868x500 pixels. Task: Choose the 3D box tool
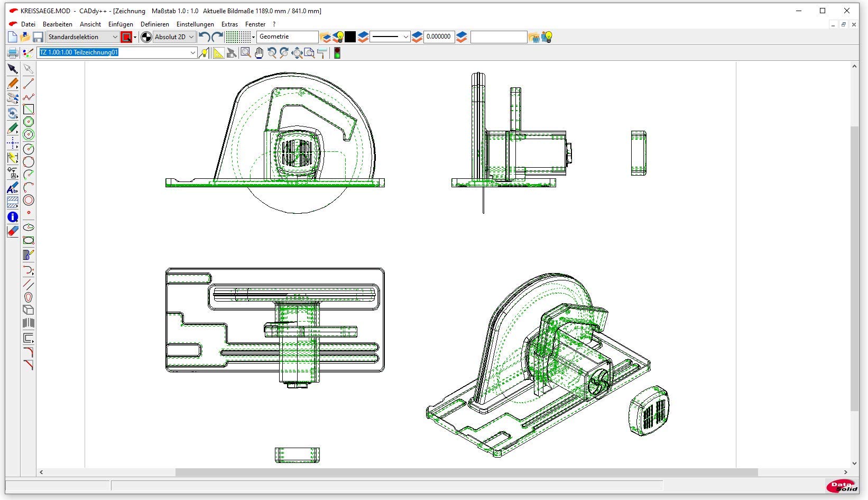click(29, 310)
